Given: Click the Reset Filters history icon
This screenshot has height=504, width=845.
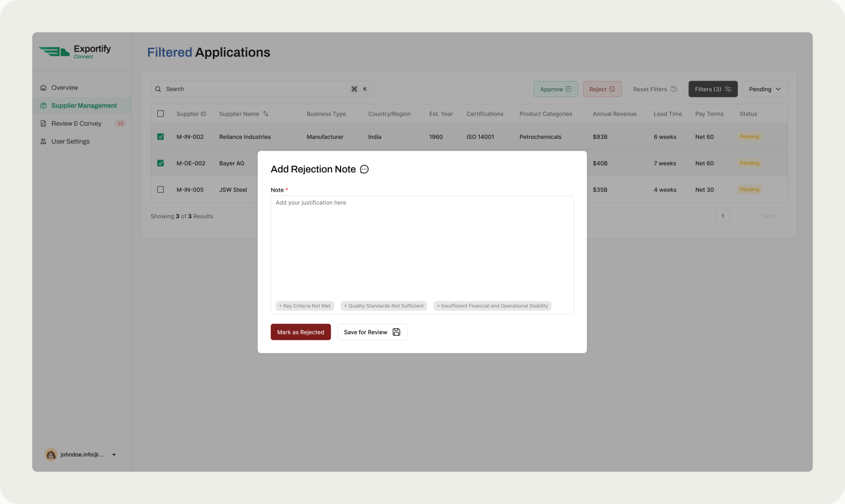Looking at the screenshot, I should pyautogui.click(x=674, y=89).
